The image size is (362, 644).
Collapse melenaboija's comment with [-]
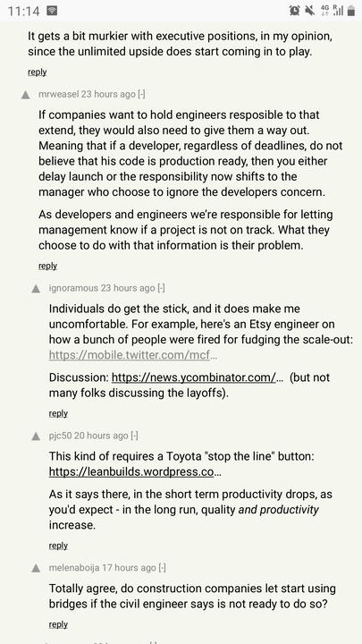coord(162,568)
